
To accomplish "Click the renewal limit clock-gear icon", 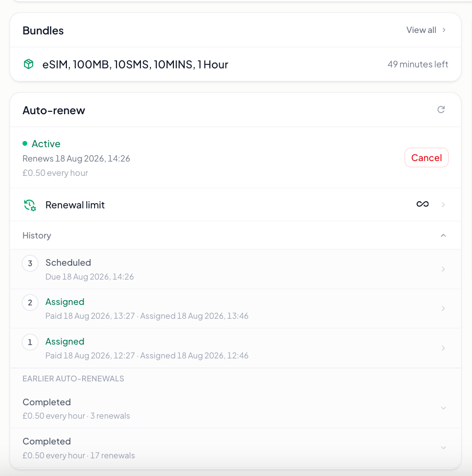I will pyautogui.click(x=30, y=205).
